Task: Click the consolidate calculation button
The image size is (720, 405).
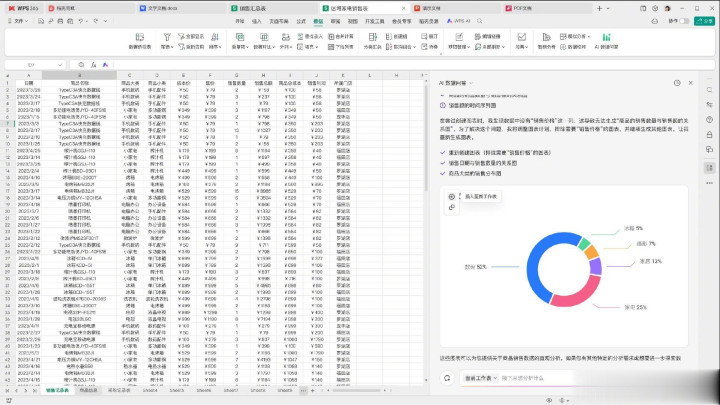Action: coord(341,36)
